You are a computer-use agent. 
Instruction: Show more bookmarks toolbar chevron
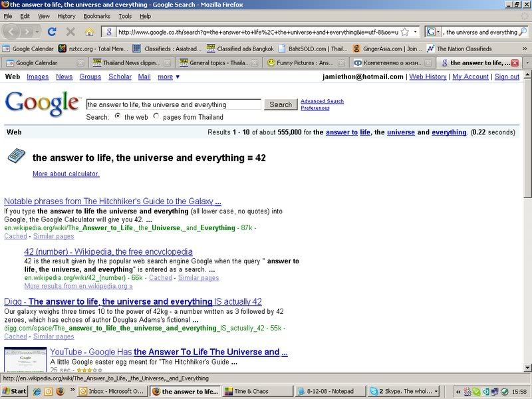point(525,49)
